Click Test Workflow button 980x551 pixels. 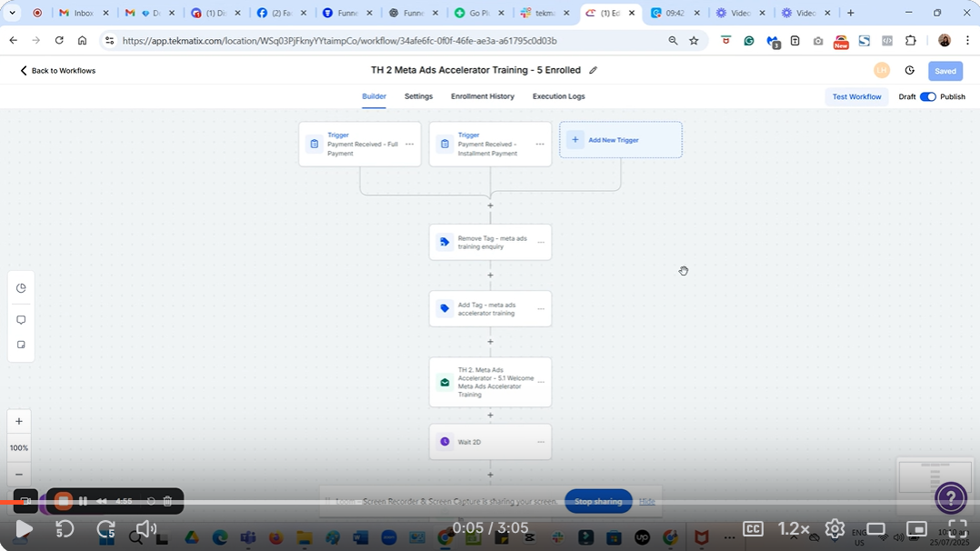(x=856, y=97)
